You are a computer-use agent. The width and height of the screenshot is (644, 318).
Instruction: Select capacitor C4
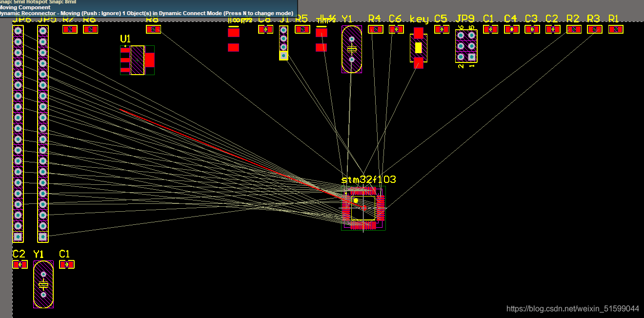512,29
